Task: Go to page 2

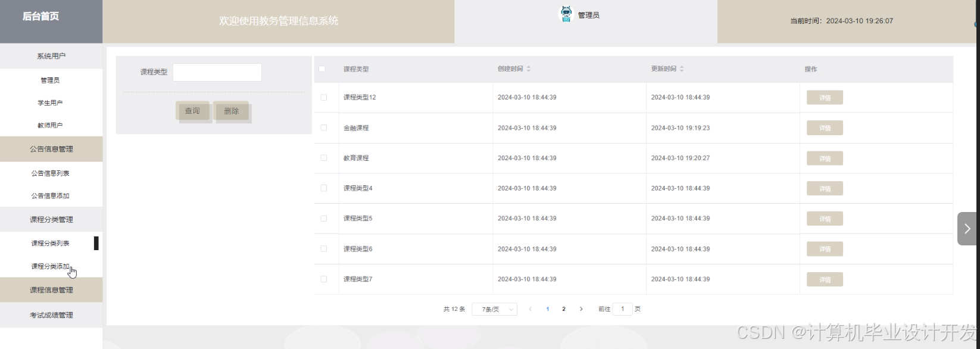Action: [564, 309]
